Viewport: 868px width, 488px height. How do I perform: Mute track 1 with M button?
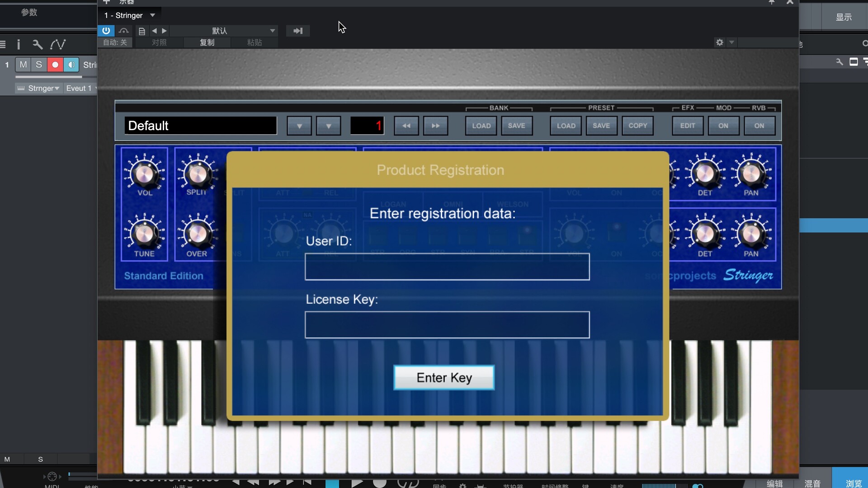pyautogui.click(x=23, y=65)
